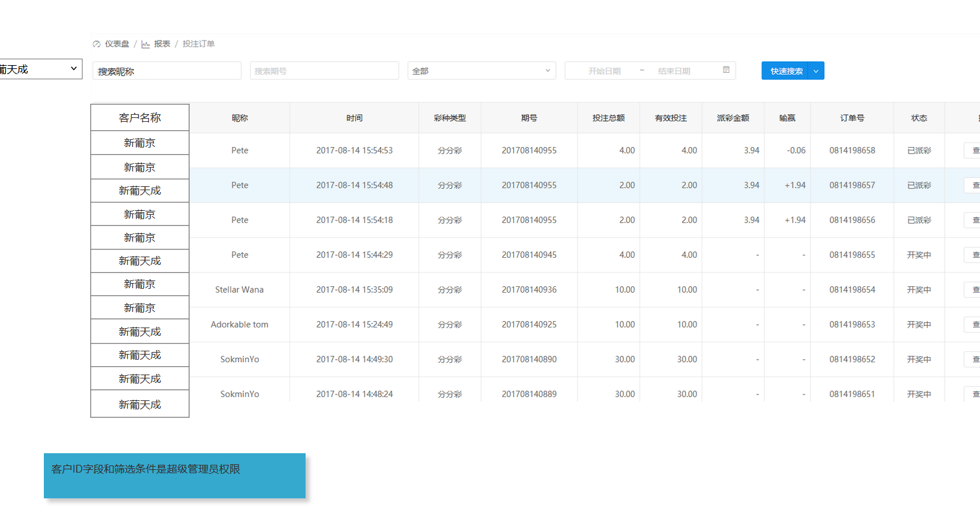Viewport: 980px width, 508px height.
Task: Select order number 0814198657
Action: coord(852,185)
